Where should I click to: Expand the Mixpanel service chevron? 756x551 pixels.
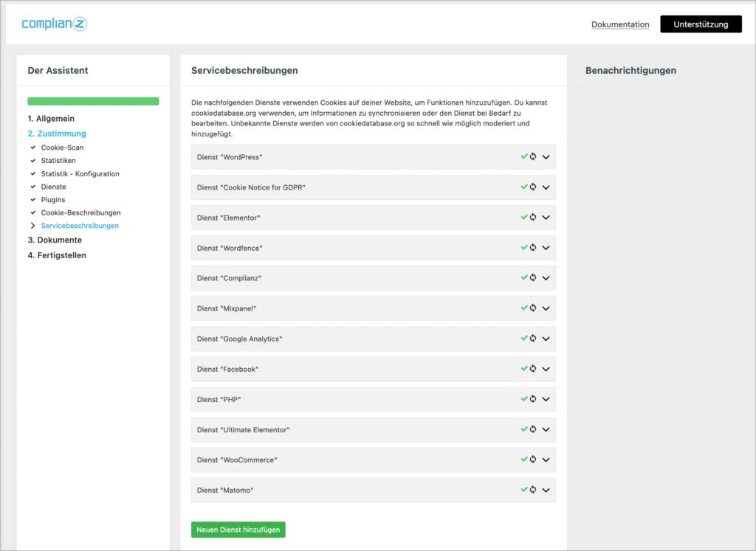pos(546,308)
